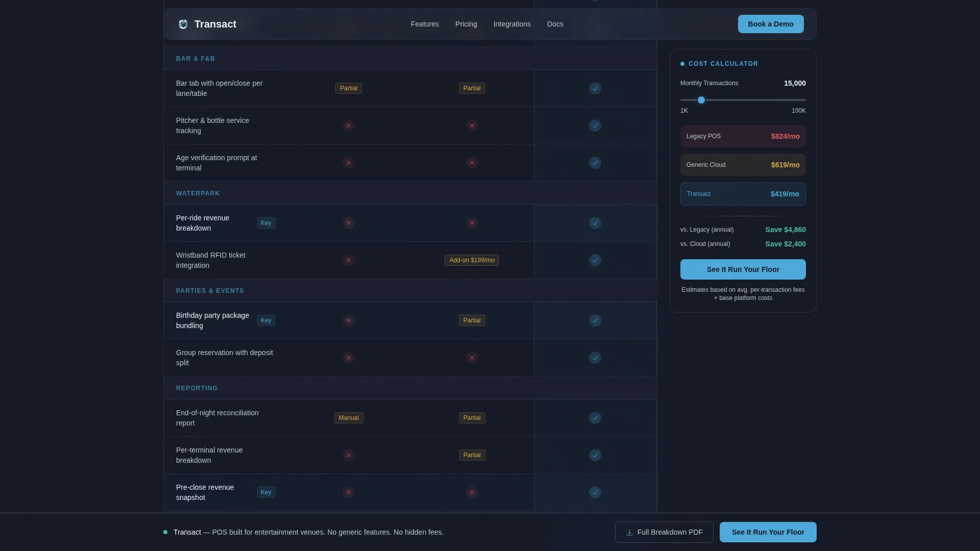This screenshot has height=551, width=980.
Task: Click the Wristband RFID ticket integration label
Action: (x=211, y=260)
